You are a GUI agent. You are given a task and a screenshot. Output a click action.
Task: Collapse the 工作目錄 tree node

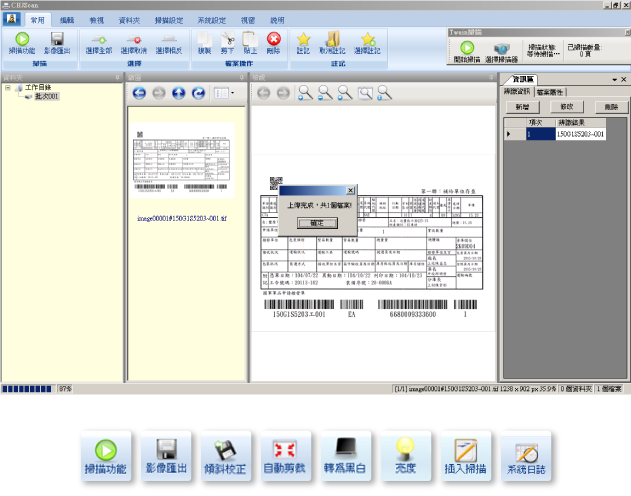tap(9, 88)
